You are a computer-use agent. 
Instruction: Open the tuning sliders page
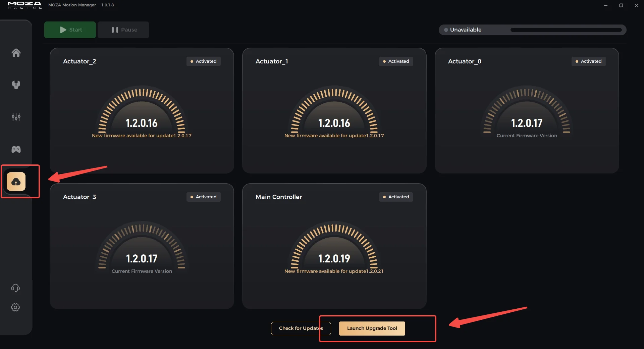point(16,117)
